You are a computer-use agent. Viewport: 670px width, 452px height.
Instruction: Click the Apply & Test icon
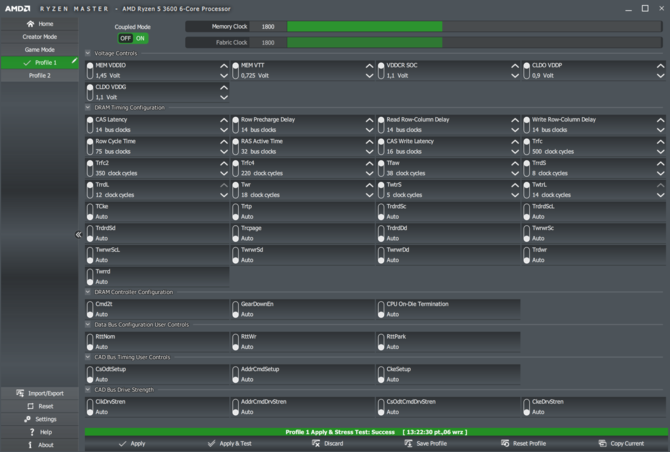(212, 443)
